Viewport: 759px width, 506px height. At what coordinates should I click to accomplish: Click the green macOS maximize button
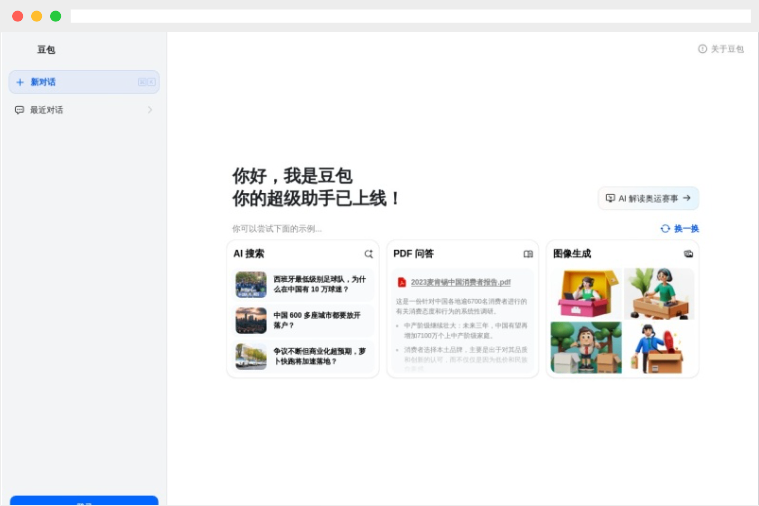[x=56, y=16]
